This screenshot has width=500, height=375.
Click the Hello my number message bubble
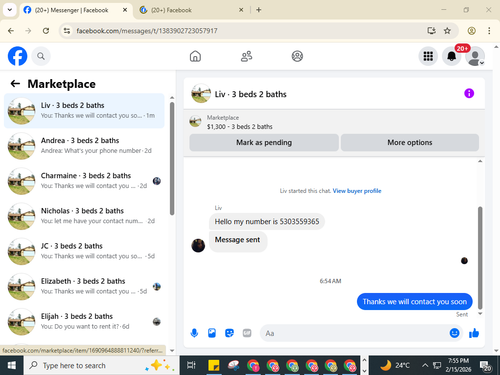pyautogui.click(x=267, y=222)
